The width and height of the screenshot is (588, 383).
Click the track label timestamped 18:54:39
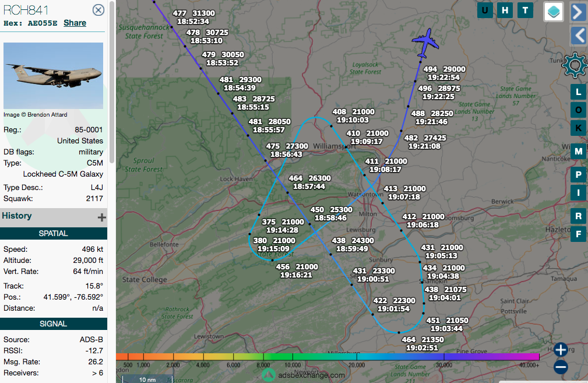pyautogui.click(x=240, y=83)
